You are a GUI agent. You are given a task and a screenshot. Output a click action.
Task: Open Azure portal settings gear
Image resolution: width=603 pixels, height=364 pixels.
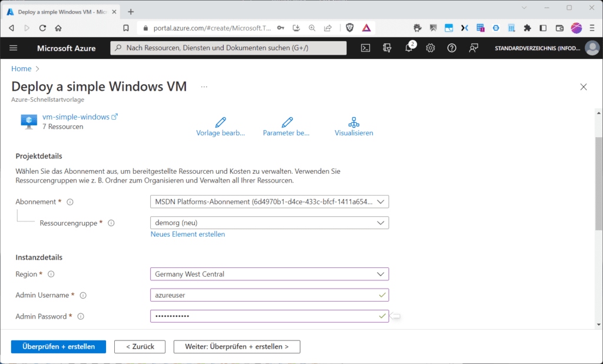pos(430,48)
